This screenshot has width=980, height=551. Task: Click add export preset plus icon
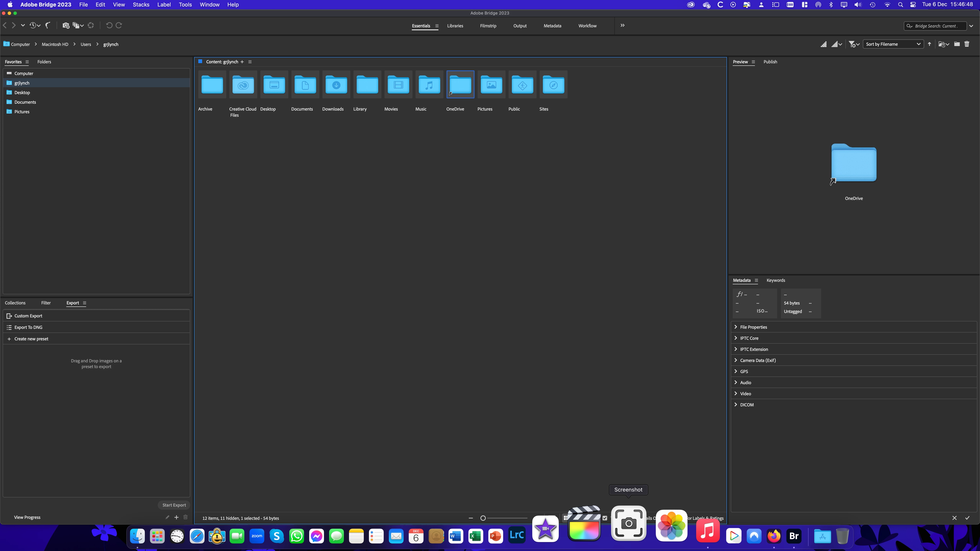pyautogui.click(x=176, y=517)
